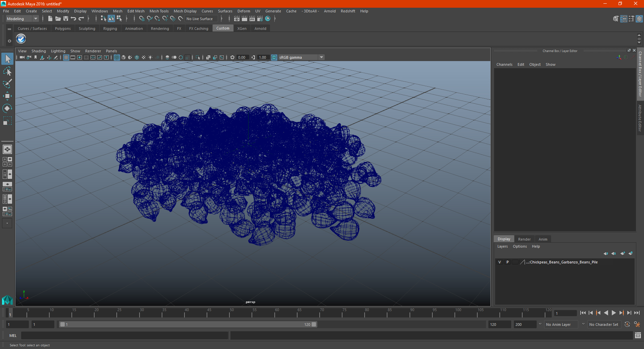Viewport: 644px width, 349px height.
Task: Toggle color management ON button
Action: 274,57
